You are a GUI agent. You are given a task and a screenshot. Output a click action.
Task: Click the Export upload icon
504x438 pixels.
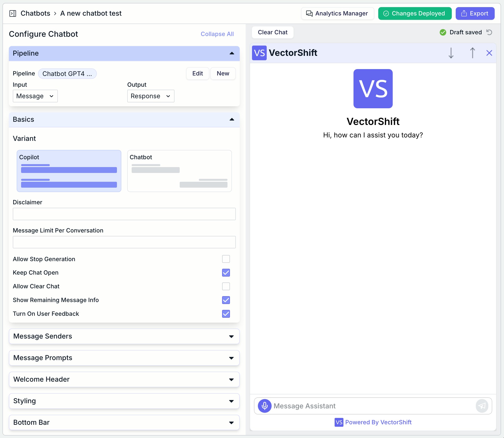(465, 13)
